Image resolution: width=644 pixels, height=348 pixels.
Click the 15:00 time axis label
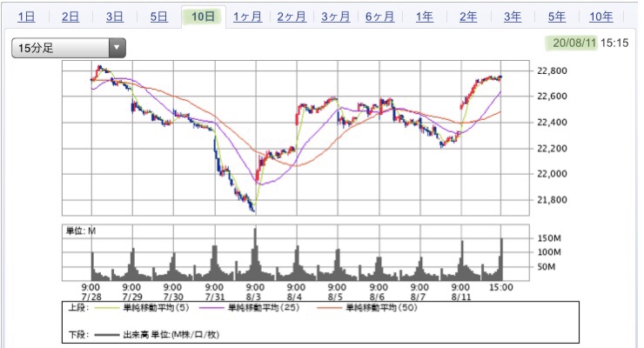[x=500, y=287]
